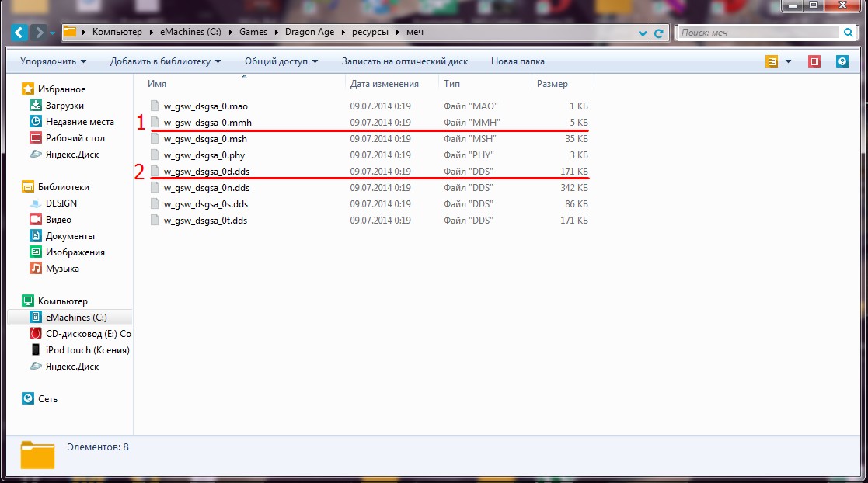Select eMachines (C:) drive in sidebar
Viewport: 868px width, 483px height.
pyautogui.click(x=76, y=318)
